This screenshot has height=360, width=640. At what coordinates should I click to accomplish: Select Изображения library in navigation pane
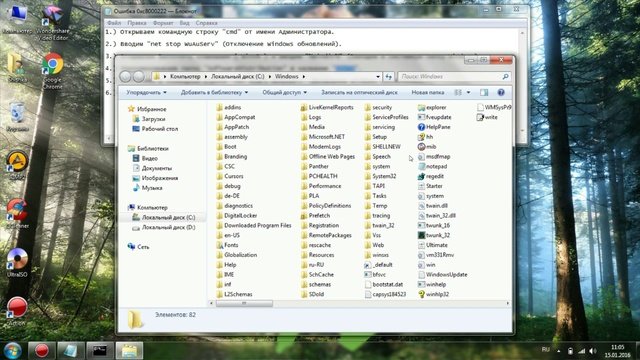click(155, 178)
